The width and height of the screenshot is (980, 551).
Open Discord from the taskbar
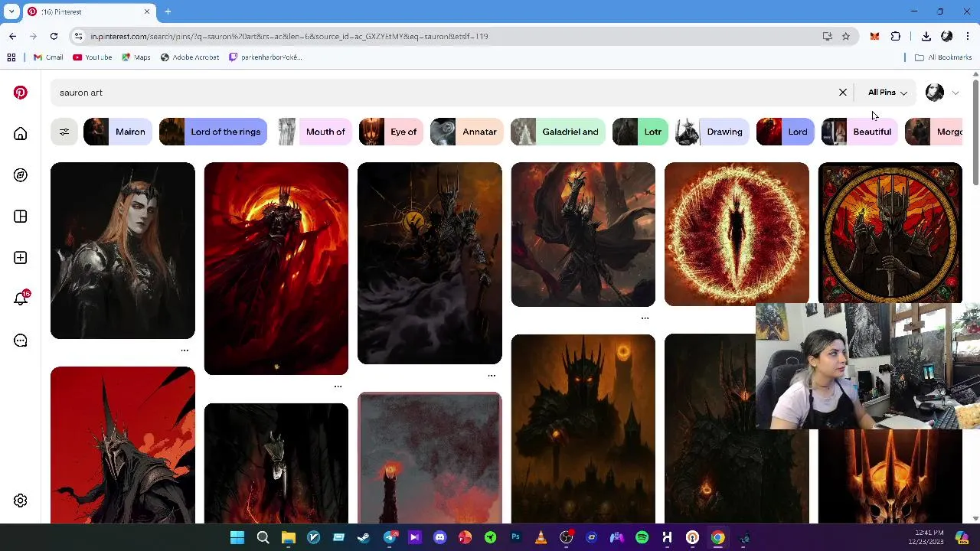(x=439, y=537)
